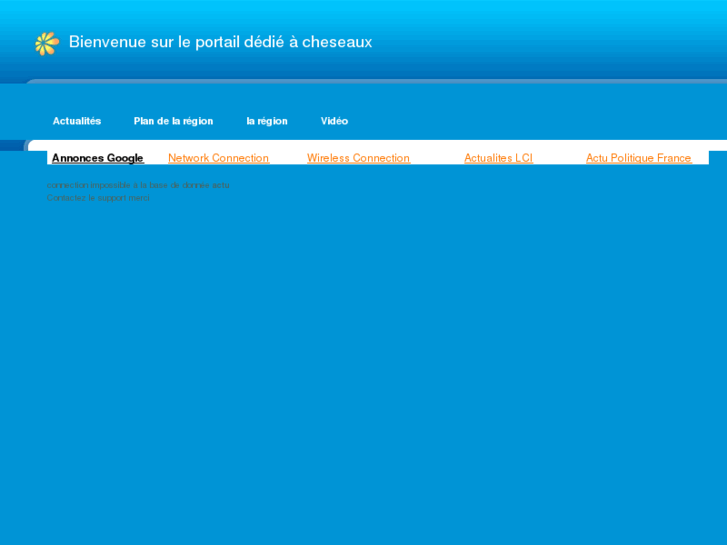Open the Actualités menu item
727x545 pixels.
[x=77, y=121]
